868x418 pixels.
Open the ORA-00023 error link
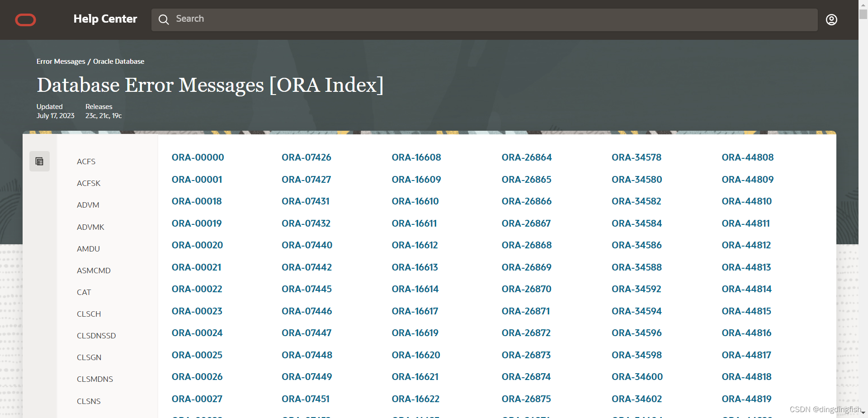coord(197,311)
